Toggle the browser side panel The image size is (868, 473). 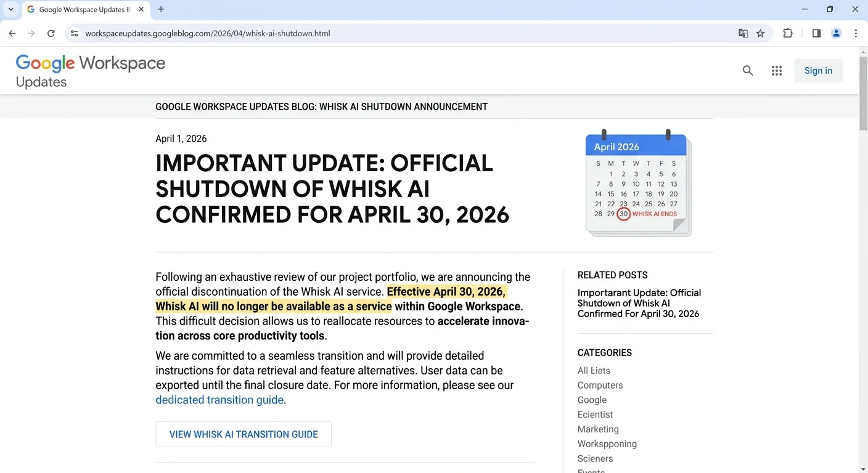816,33
